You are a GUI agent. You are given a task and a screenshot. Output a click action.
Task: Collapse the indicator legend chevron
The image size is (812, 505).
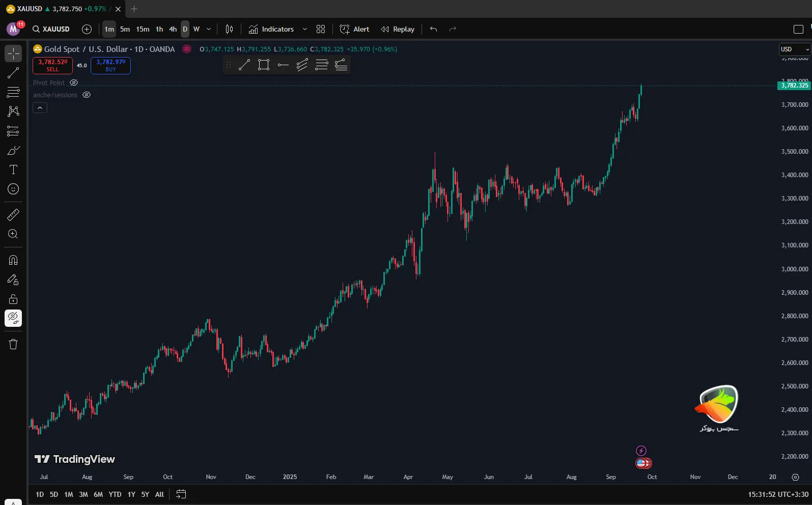coord(40,107)
